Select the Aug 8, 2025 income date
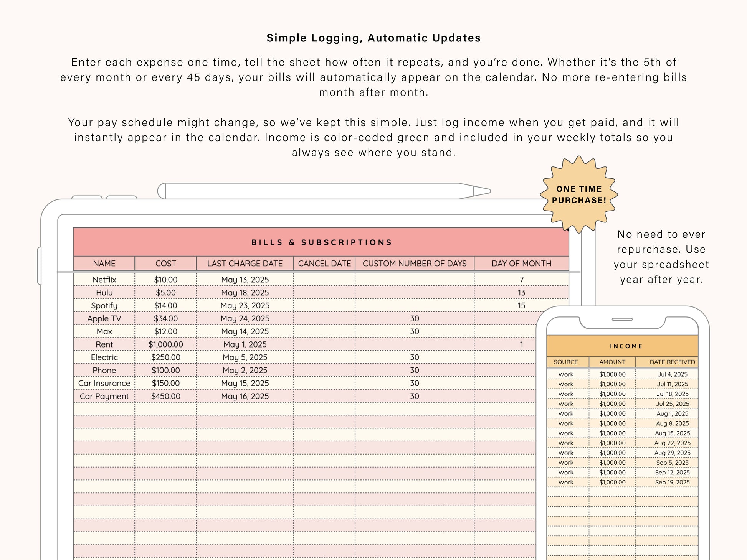Screen dimensions: 747x560 (667, 423)
